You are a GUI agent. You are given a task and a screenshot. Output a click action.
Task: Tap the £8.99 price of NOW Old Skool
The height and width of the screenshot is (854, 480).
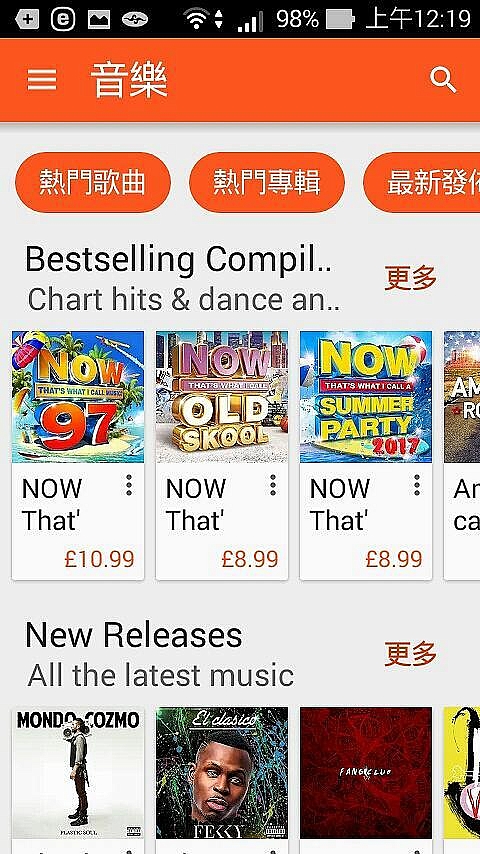250,559
